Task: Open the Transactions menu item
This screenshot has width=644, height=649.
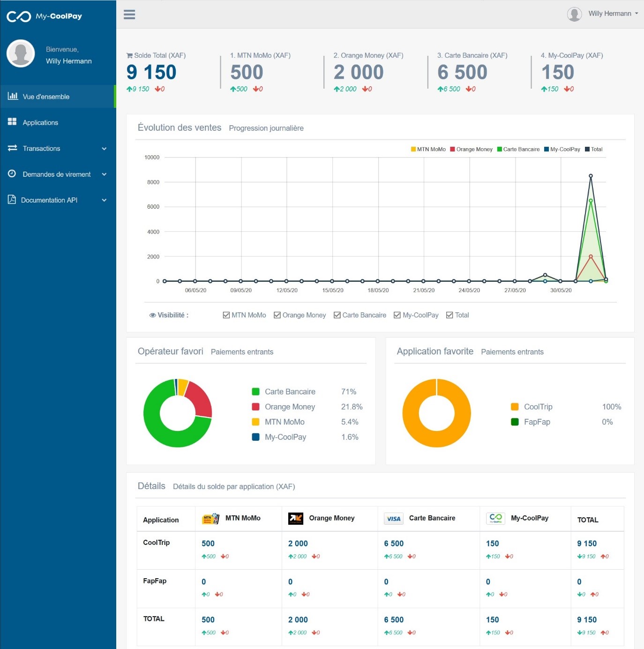Action: coord(58,148)
